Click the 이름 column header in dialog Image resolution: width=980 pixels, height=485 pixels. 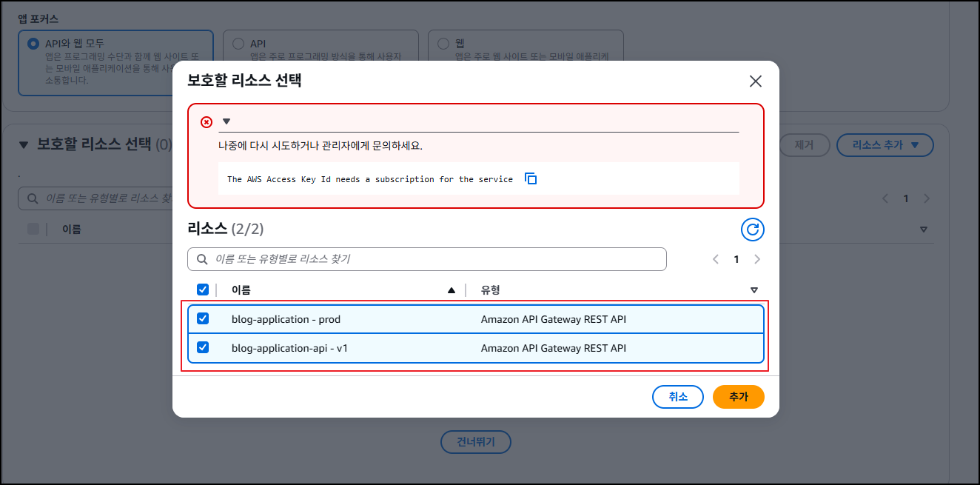tap(241, 290)
